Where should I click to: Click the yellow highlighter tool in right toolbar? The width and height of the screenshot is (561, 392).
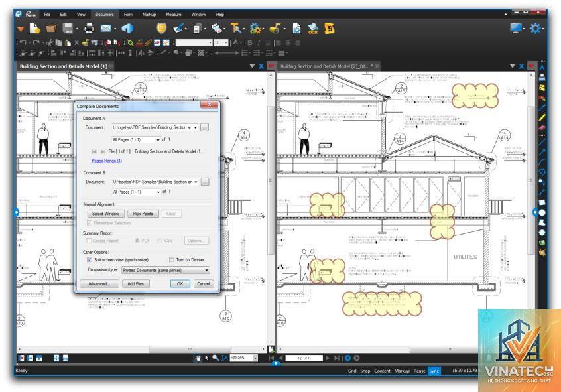pyautogui.click(x=542, y=118)
